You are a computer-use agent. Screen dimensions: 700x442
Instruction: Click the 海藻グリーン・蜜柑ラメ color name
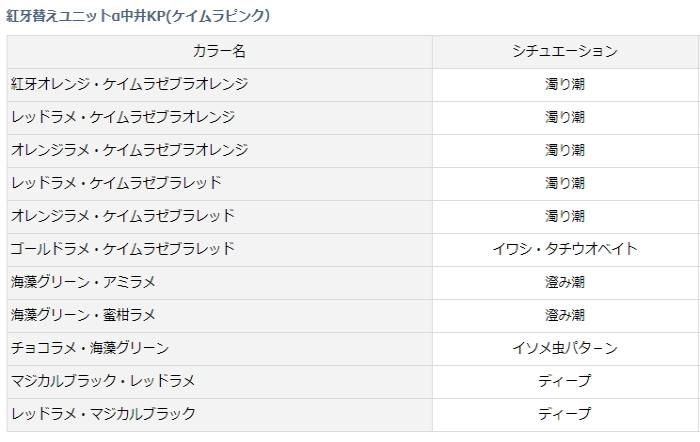[83, 315]
